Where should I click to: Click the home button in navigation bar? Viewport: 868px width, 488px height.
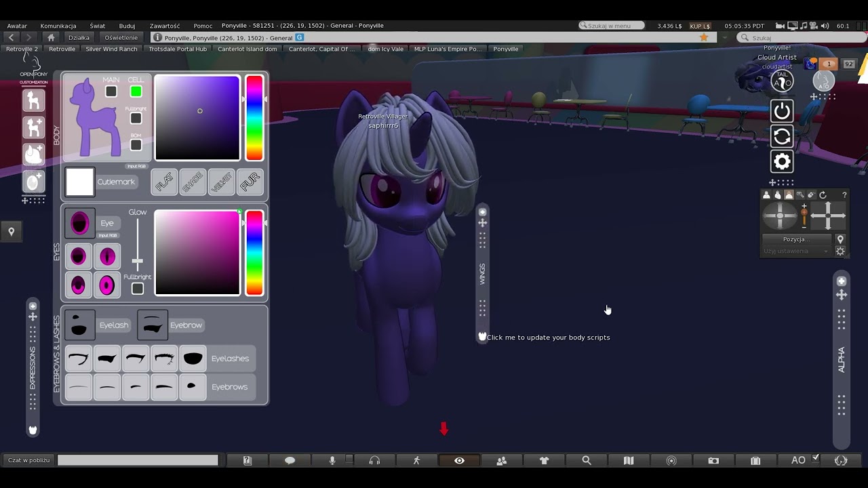coord(51,38)
